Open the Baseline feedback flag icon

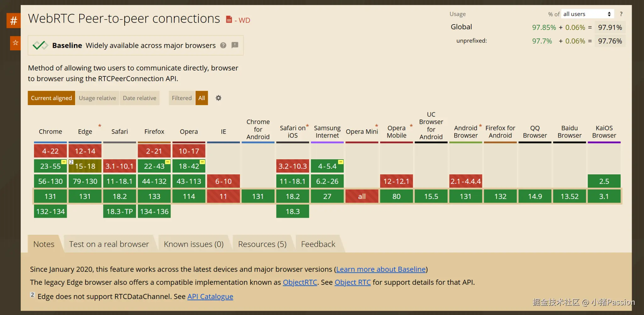235,45
